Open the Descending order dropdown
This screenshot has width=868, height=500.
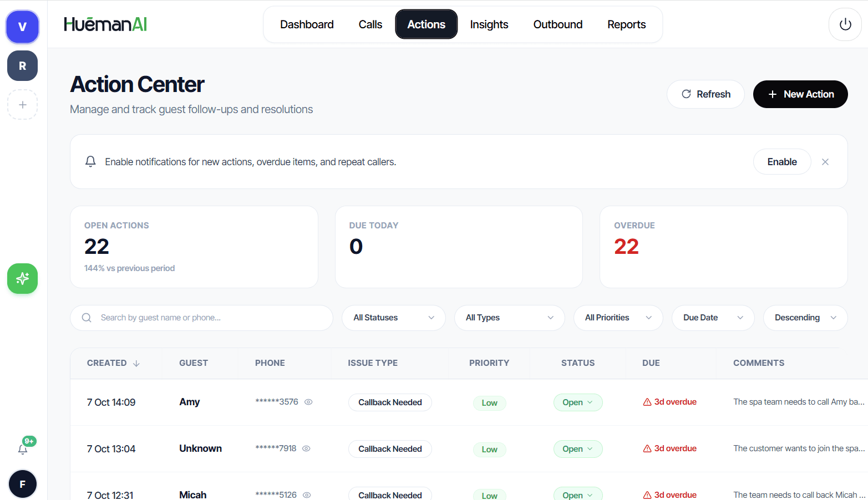(x=805, y=318)
